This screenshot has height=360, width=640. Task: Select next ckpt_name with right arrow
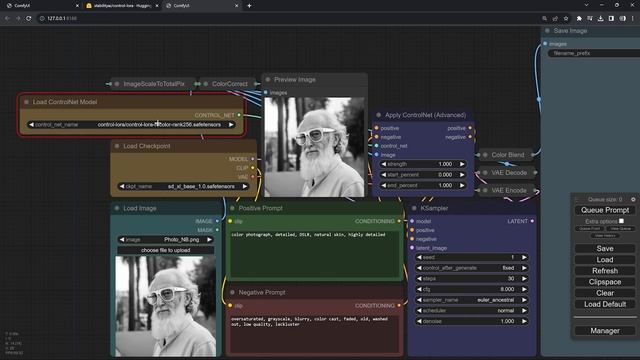click(x=244, y=186)
